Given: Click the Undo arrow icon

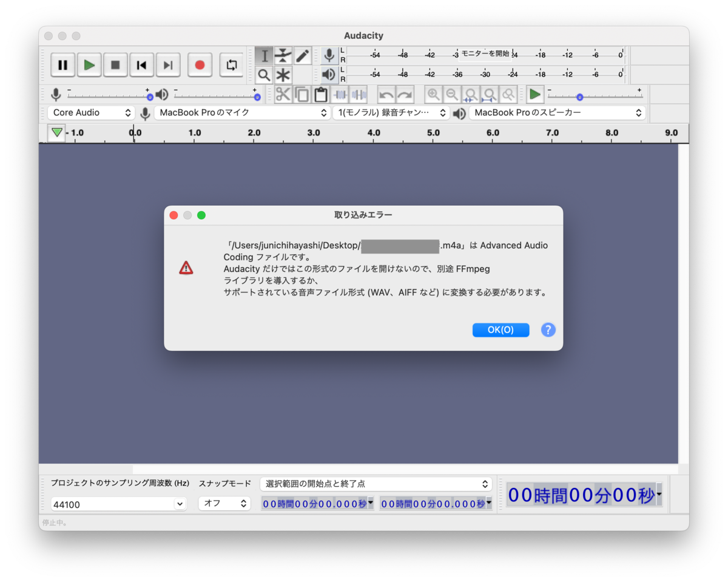Looking at the screenshot, I should (x=386, y=95).
